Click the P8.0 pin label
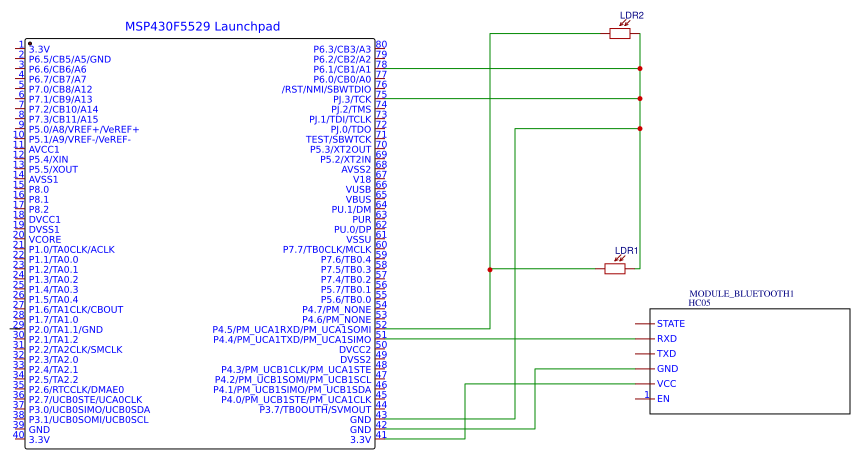The height and width of the screenshot is (459, 860). click(38, 189)
